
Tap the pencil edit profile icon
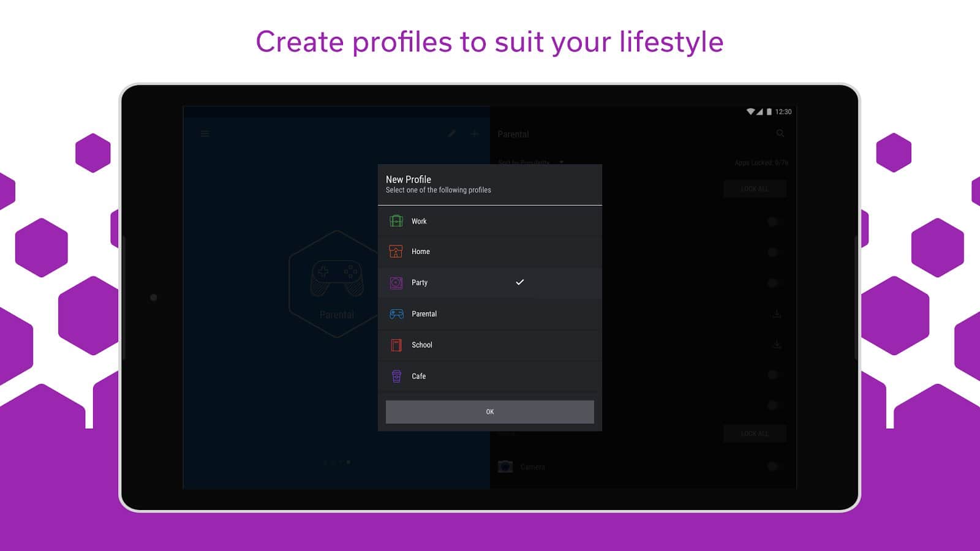click(x=452, y=133)
